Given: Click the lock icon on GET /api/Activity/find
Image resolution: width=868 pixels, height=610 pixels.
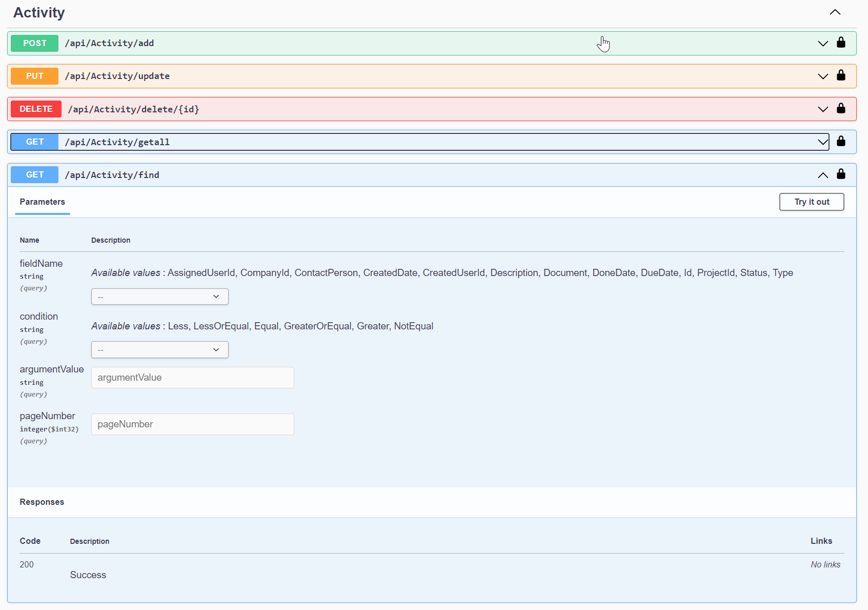Looking at the screenshot, I should coord(841,174).
